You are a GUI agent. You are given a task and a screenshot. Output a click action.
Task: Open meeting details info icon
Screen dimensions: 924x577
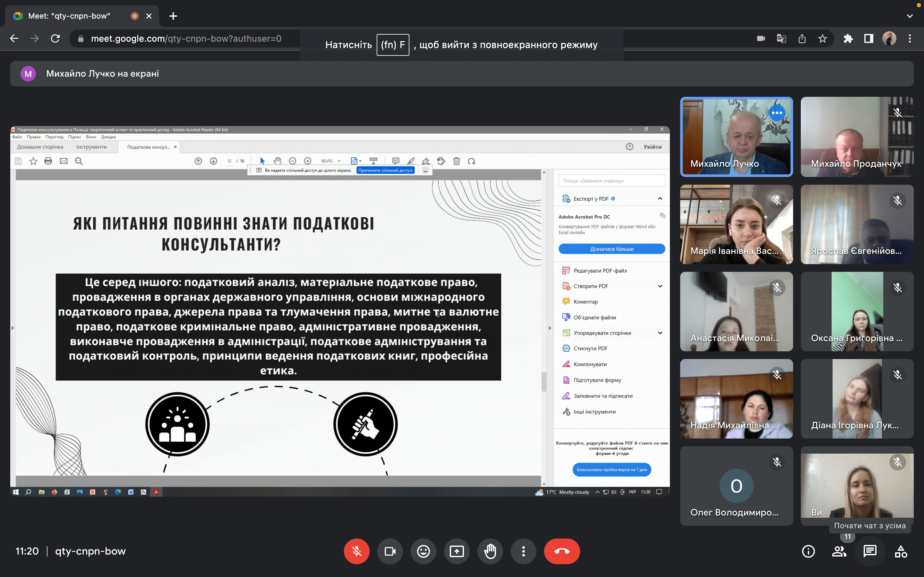pos(808,551)
